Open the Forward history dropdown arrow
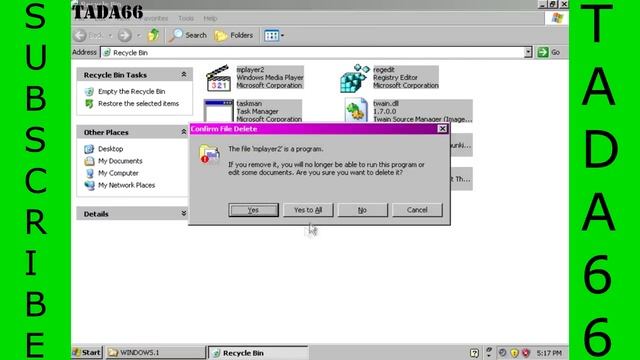Viewport: 640px width, 360px height. tap(138, 36)
